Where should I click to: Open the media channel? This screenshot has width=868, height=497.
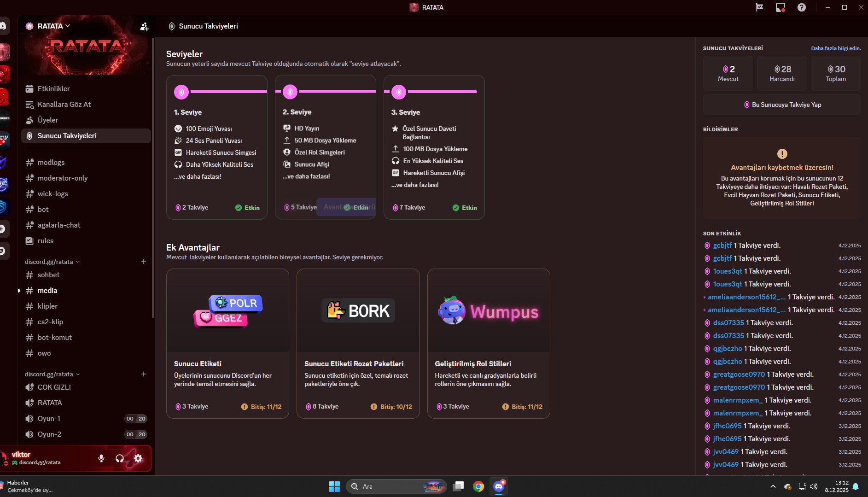point(86,290)
